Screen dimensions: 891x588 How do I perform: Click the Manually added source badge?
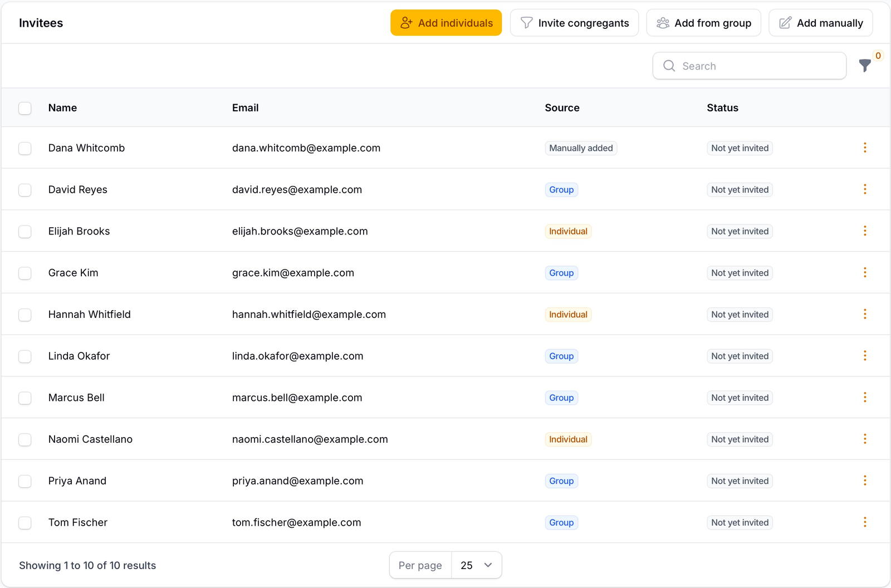581,148
